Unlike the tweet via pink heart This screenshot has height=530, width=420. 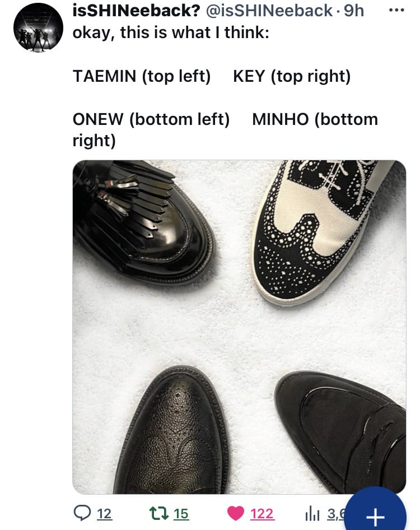236,513
